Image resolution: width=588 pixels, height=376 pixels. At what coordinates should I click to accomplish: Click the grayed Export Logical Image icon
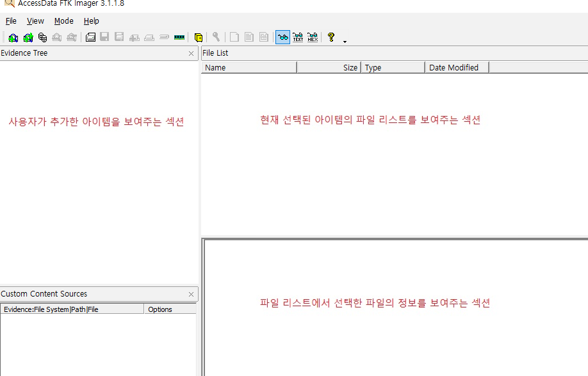[x=119, y=37]
